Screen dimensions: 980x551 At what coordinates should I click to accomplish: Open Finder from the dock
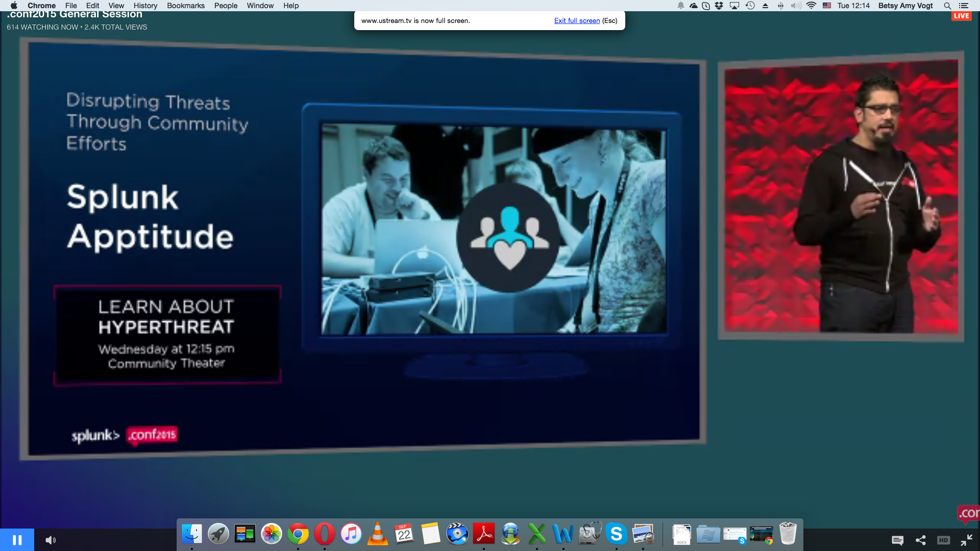[192, 534]
